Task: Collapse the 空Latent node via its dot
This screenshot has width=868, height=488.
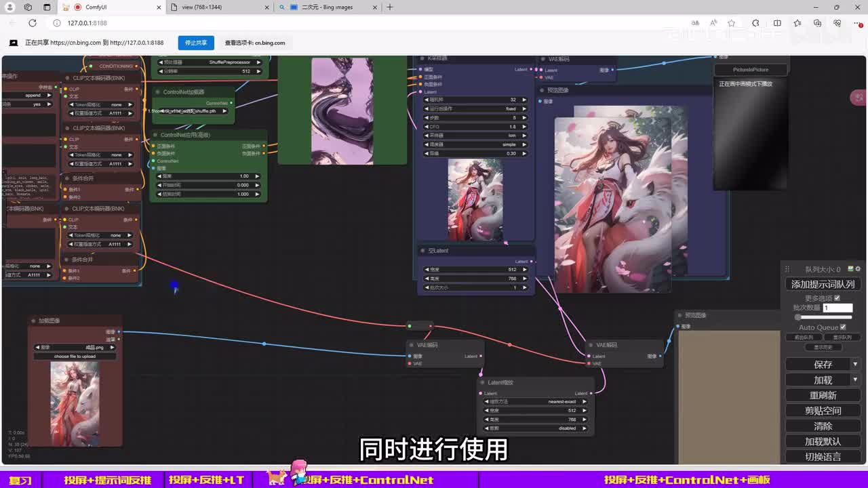Action: click(x=422, y=251)
